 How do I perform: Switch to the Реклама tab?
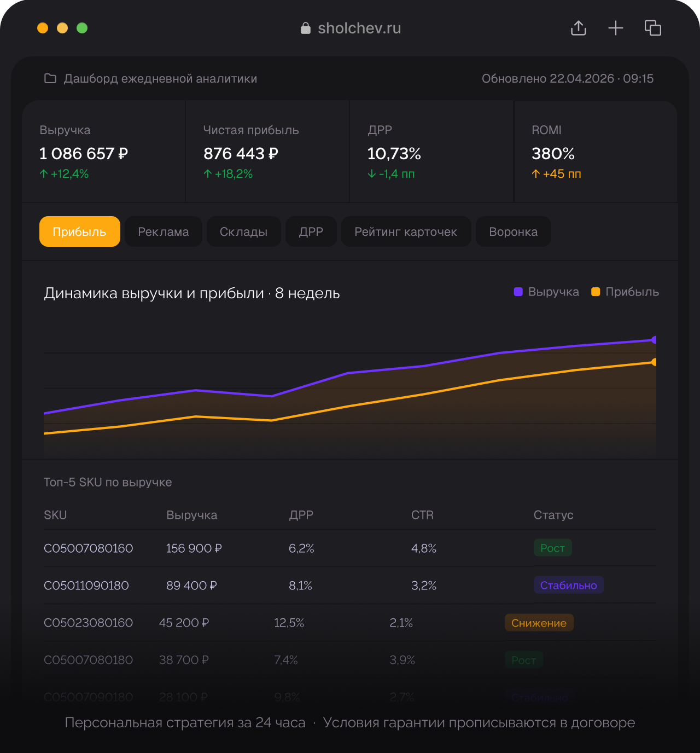pos(164,231)
